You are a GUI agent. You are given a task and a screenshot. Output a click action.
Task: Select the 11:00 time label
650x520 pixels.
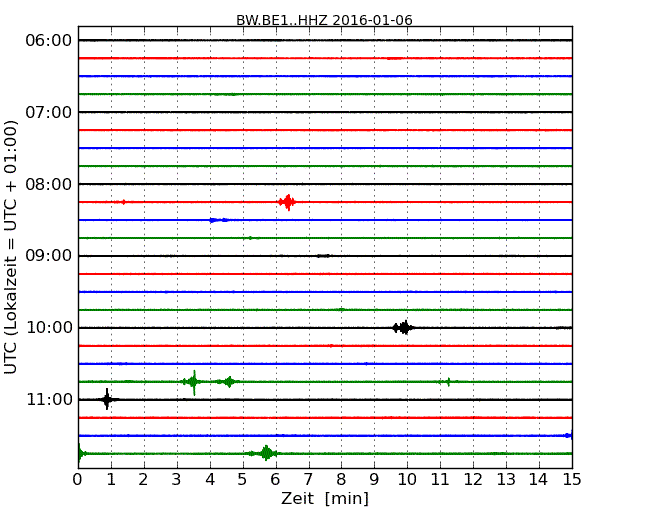coord(49,399)
